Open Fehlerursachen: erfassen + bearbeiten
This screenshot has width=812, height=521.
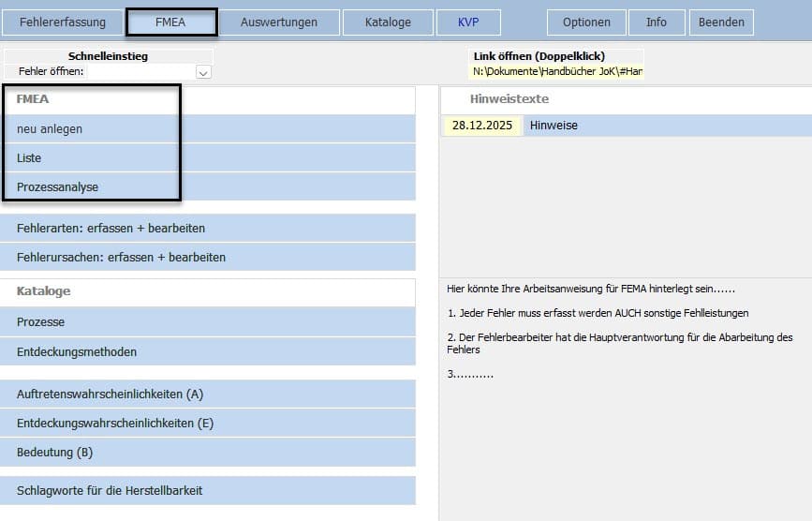(121, 257)
